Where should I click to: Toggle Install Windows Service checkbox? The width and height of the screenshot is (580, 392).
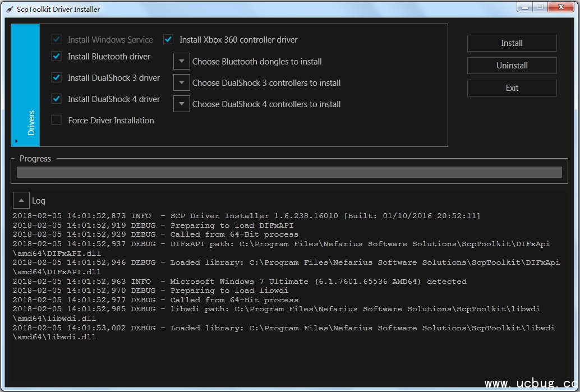pos(56,39)
